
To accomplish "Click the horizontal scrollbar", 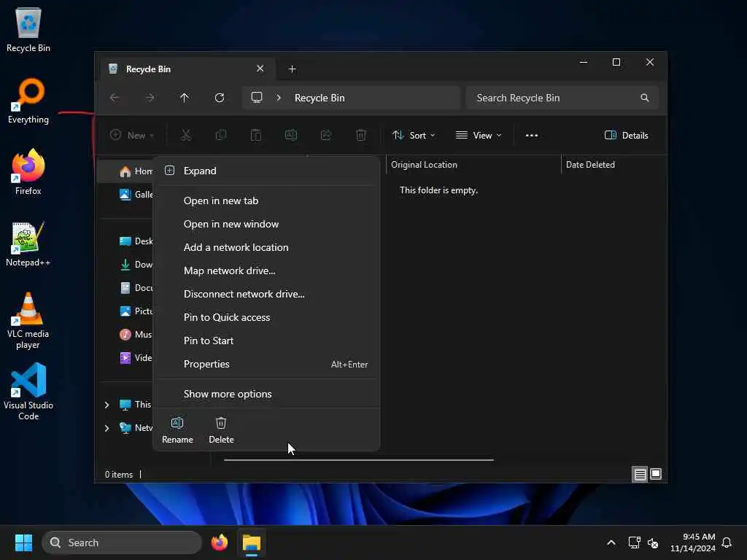I will (359, 460).
